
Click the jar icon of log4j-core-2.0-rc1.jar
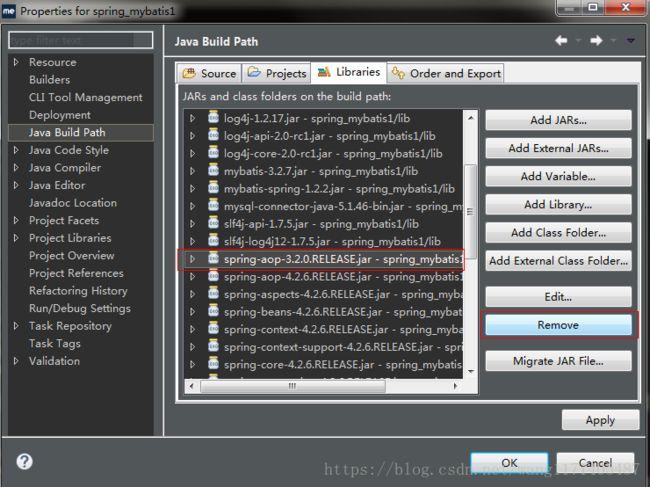(x=213, y=153)
